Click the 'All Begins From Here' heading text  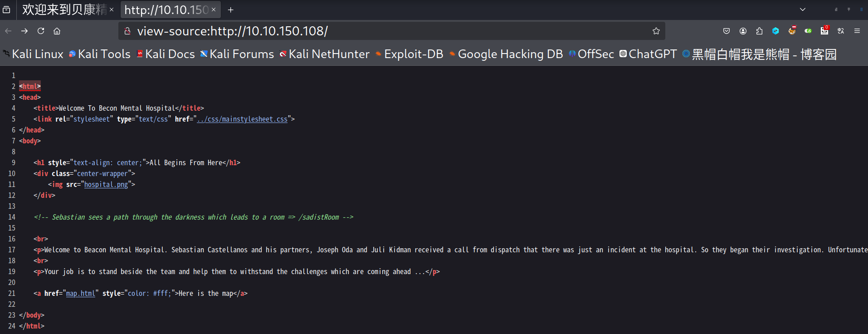tap(186, 162)
